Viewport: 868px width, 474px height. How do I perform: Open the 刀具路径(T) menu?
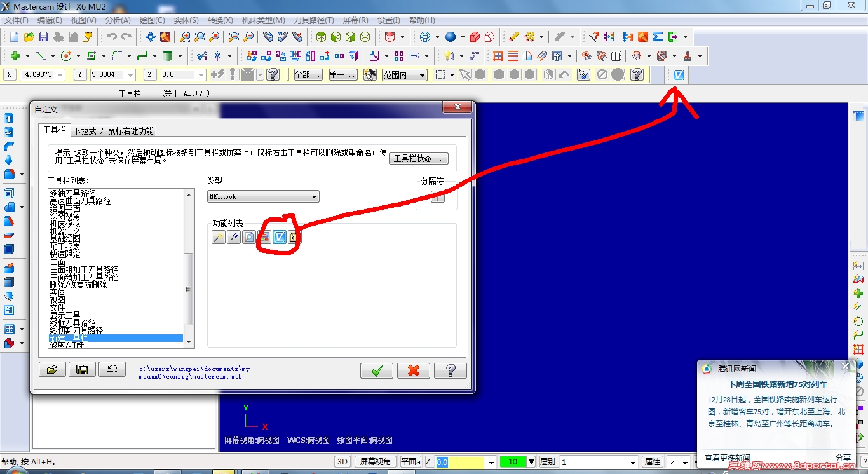[x=314, y=20]
